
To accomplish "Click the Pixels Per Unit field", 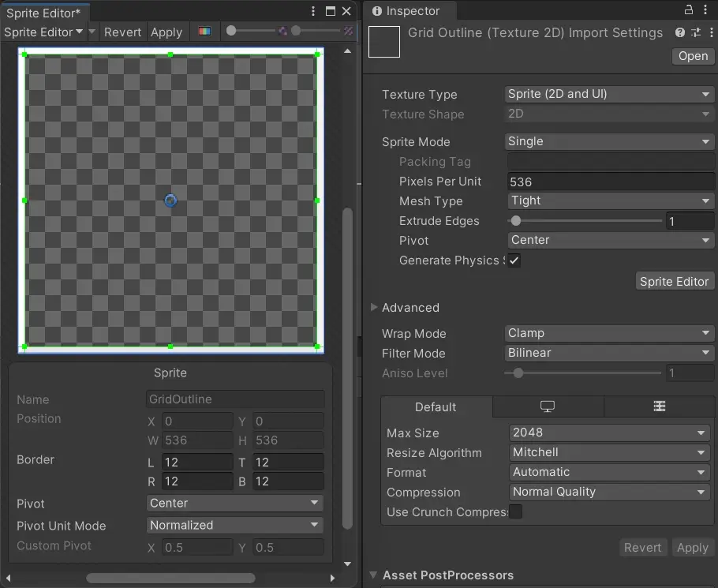I will (611, 182).
